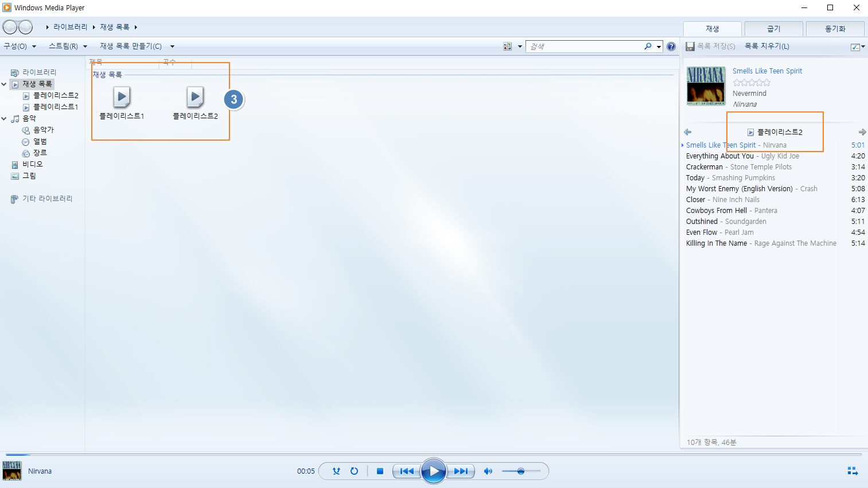This screenshot has height=488, width=868.
Task: Click 재생 목록 in the breadcrumb
Action: pyautogui.click(x=115, y=27)
